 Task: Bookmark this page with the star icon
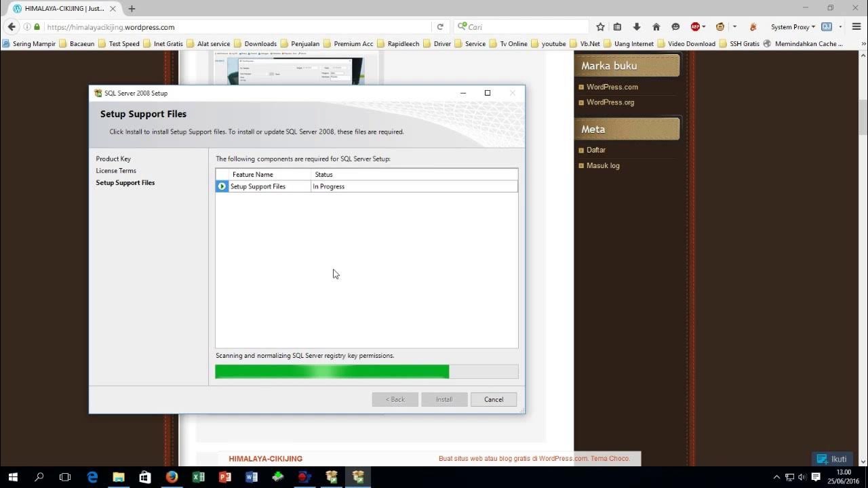tap(600, 27)
